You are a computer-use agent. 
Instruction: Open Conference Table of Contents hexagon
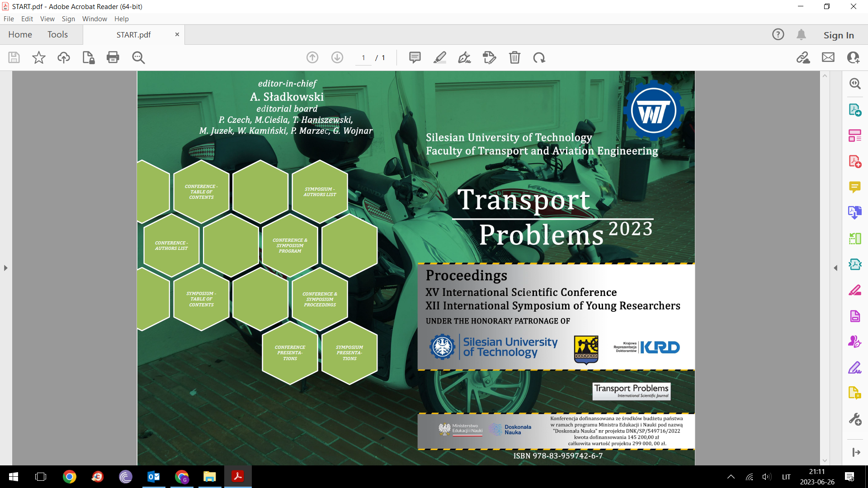pyautogui.click(x=201, y=192)
